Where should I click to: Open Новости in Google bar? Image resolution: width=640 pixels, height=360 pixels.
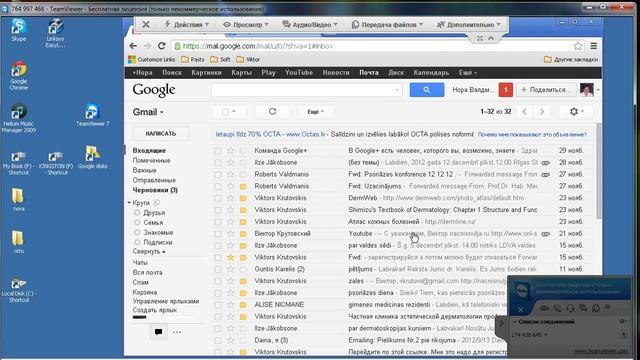pos(336,72)
